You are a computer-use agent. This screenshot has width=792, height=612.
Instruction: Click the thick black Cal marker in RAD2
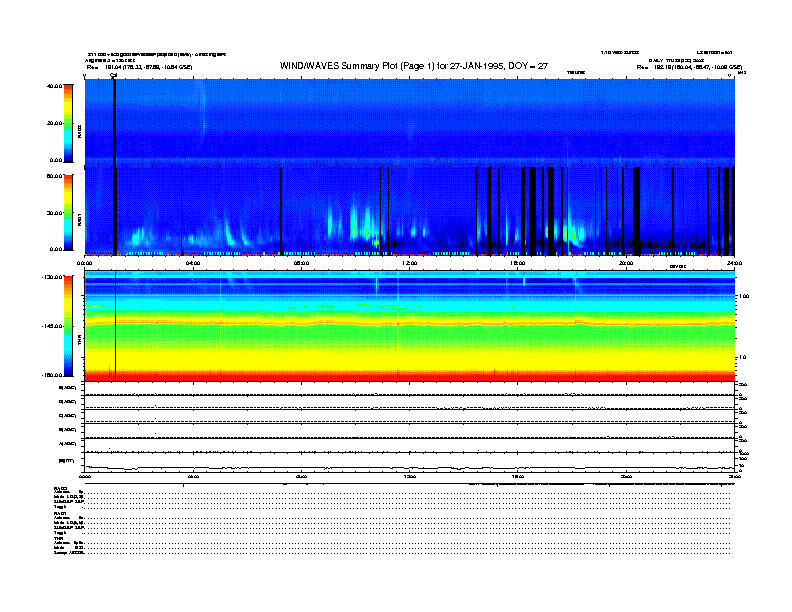click(114, 123)
